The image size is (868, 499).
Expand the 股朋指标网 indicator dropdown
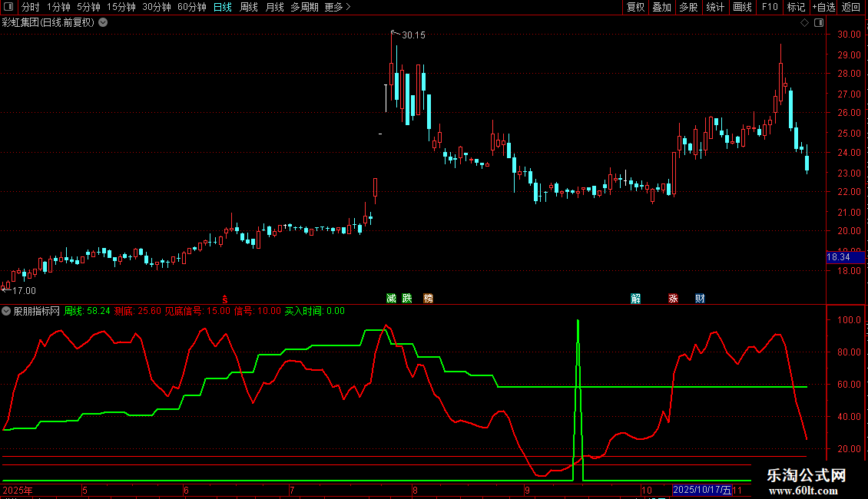coord(6,311)
